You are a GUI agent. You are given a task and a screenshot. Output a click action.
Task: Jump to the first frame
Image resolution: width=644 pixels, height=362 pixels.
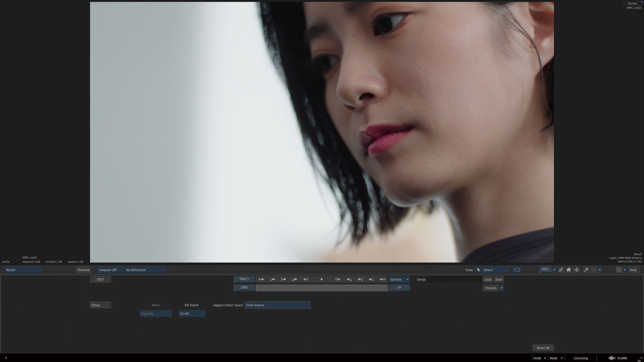[x=261, y=279]
